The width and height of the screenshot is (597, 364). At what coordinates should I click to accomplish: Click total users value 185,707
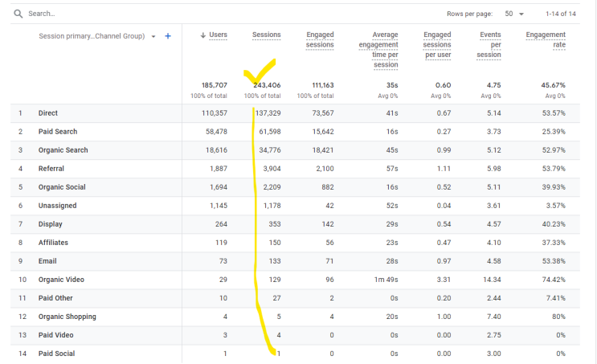click(215, 85)
